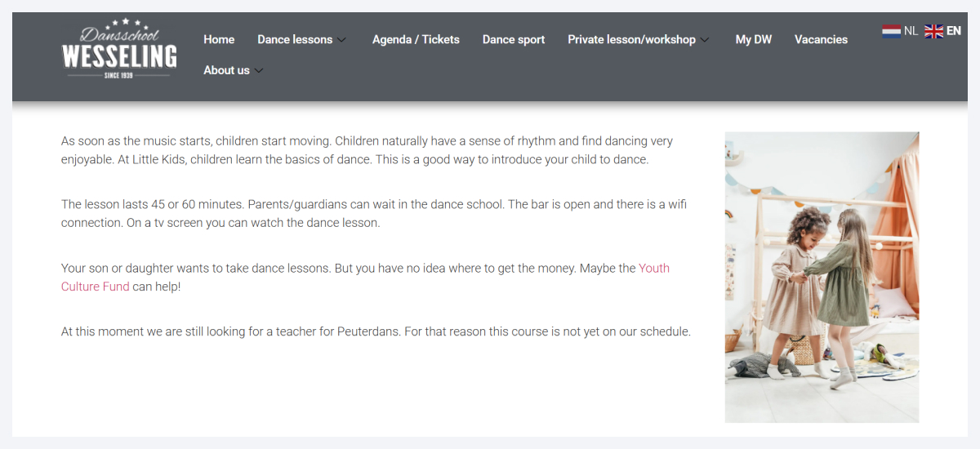Click the paragraph about lesson duration
Viewport: 980px width, 449px height.
point(373,213)
